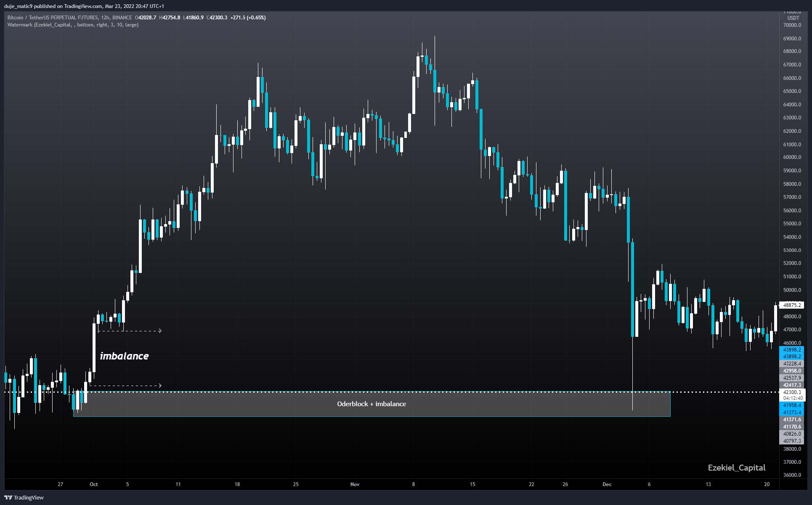Screen dimensions: 812x505
Task: Click the 70000.0 price axis level
Action: 792,25
